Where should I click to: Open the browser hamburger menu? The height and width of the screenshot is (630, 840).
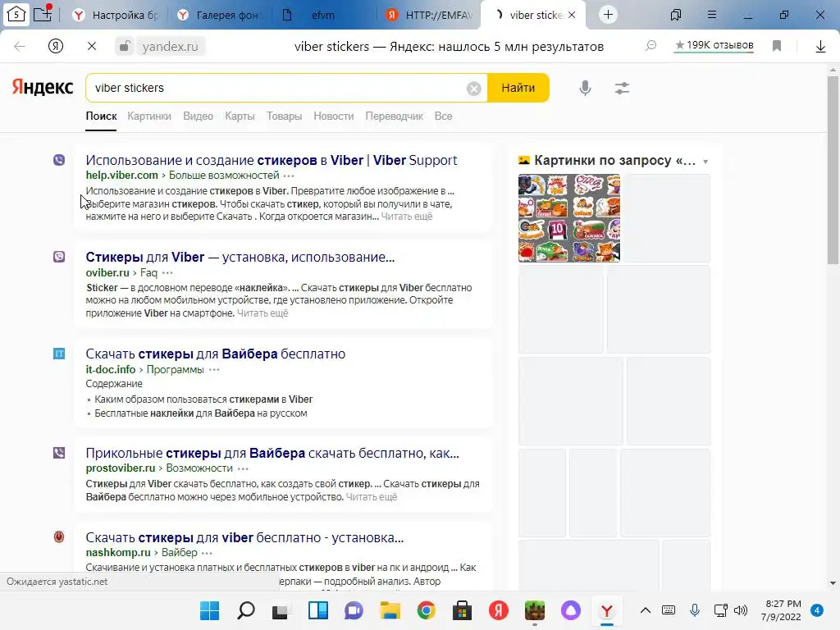[x=712, y=15]
